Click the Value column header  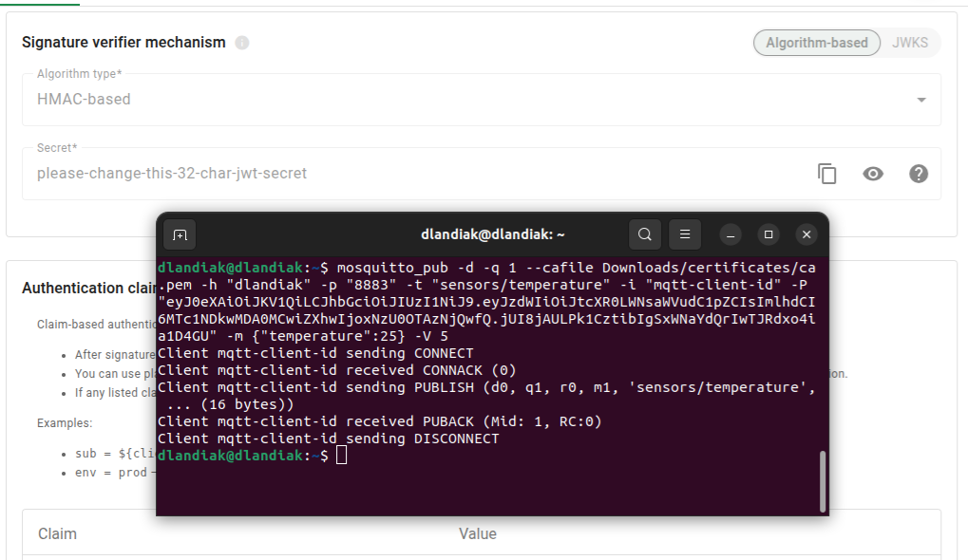click(478, 533)
